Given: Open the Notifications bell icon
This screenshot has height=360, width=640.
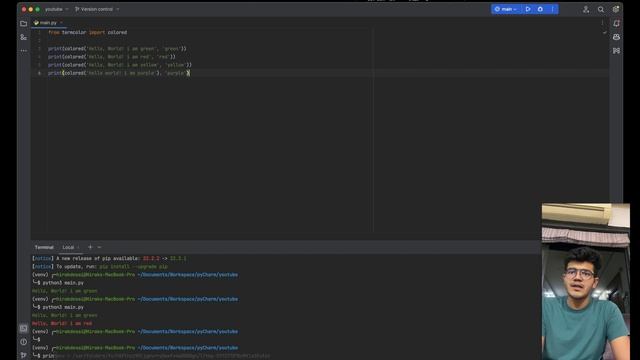Looking at the screenshot, I should [616, 24].
